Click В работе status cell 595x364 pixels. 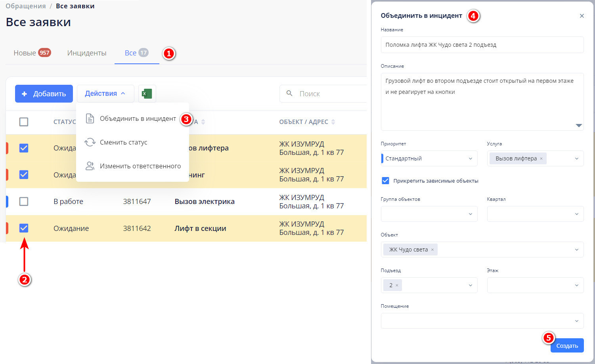tap(68, 202)
